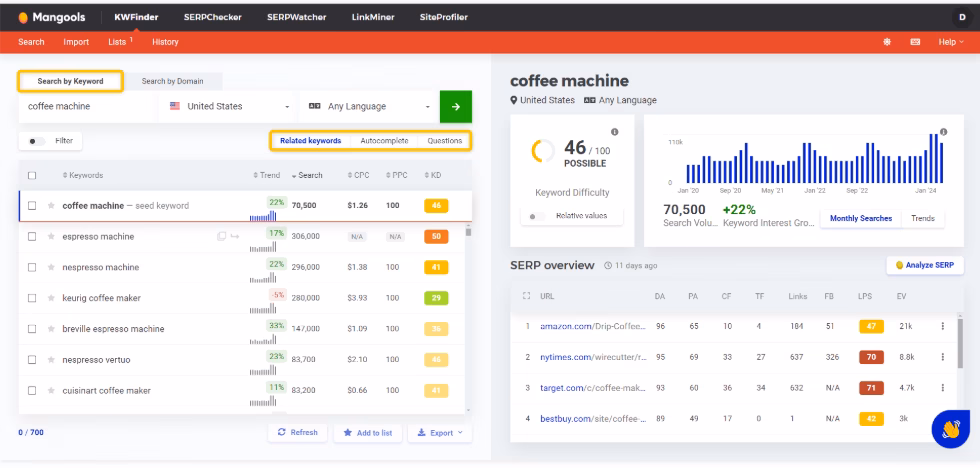Click the Keyword Difficulty info icon
This screenshot has width=980, height=468.
(x=614, y=133)
